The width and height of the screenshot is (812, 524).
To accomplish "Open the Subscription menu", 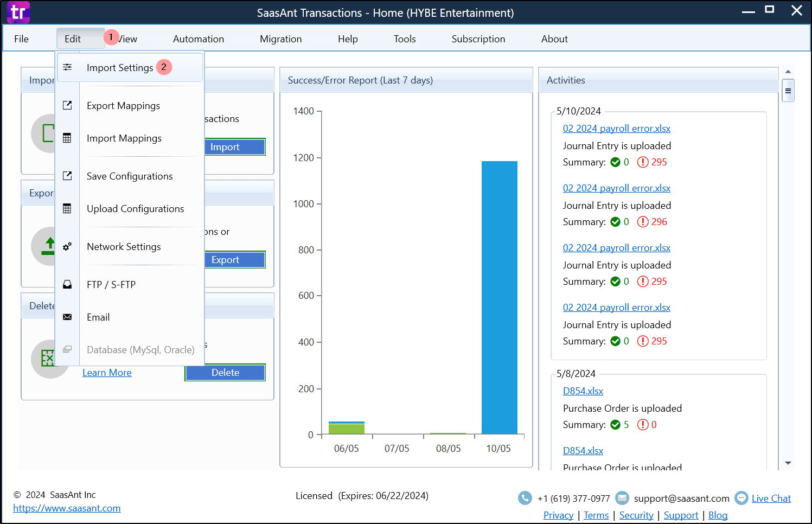I will tap(478, 39).
